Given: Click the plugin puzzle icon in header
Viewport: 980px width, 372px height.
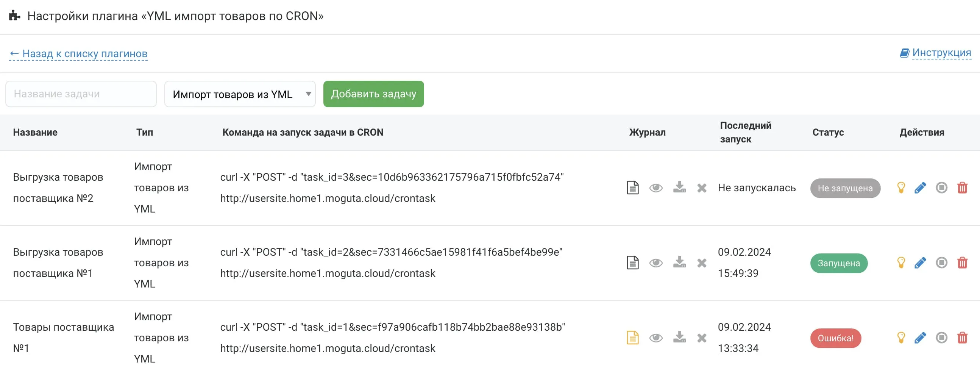Looking at the screenshot, I should [14, 16].
